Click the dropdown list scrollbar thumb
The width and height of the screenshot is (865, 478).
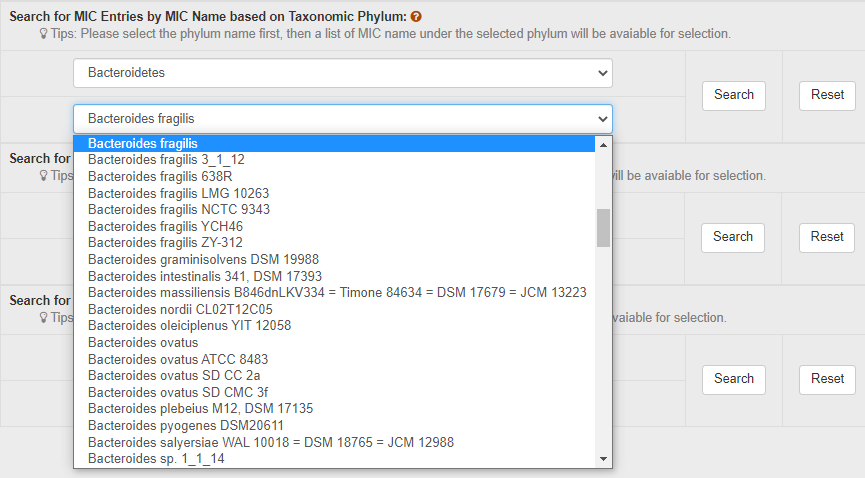(x=603, y=227)
